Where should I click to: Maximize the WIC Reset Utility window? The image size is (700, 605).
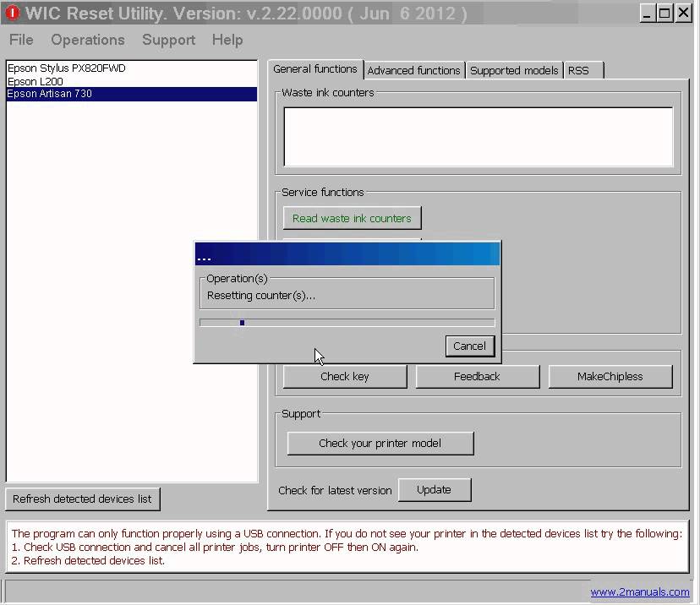pos(664,14)
